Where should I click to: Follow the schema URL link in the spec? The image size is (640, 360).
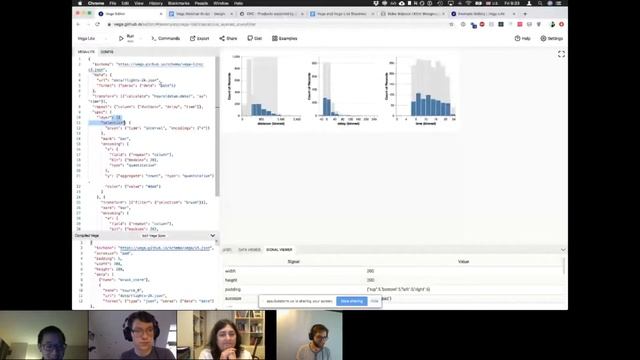click(x=160, y=64)
